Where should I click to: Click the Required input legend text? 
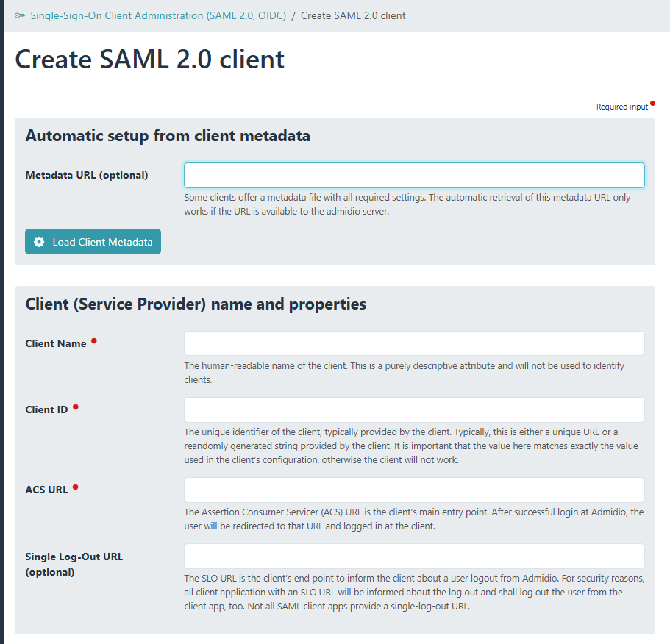622,107
